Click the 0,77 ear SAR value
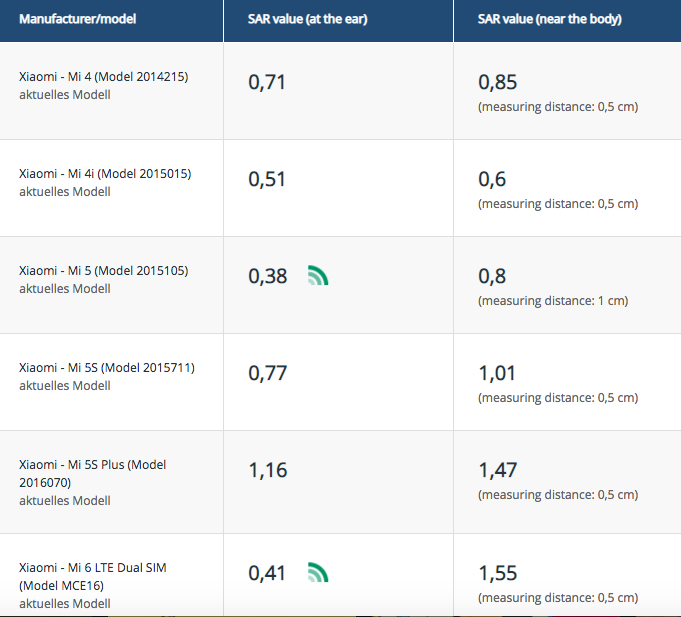The width and height of the screenshot is (681, 617). [267, 373]
